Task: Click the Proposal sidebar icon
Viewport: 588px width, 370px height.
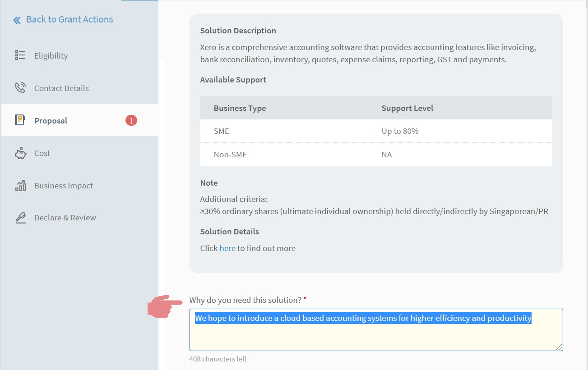Action: click(20, 120)
